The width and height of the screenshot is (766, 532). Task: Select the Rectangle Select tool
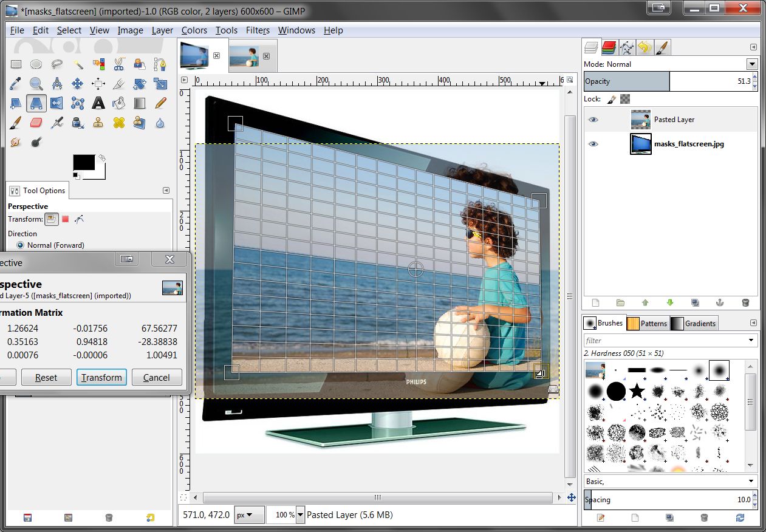(16, 64)
